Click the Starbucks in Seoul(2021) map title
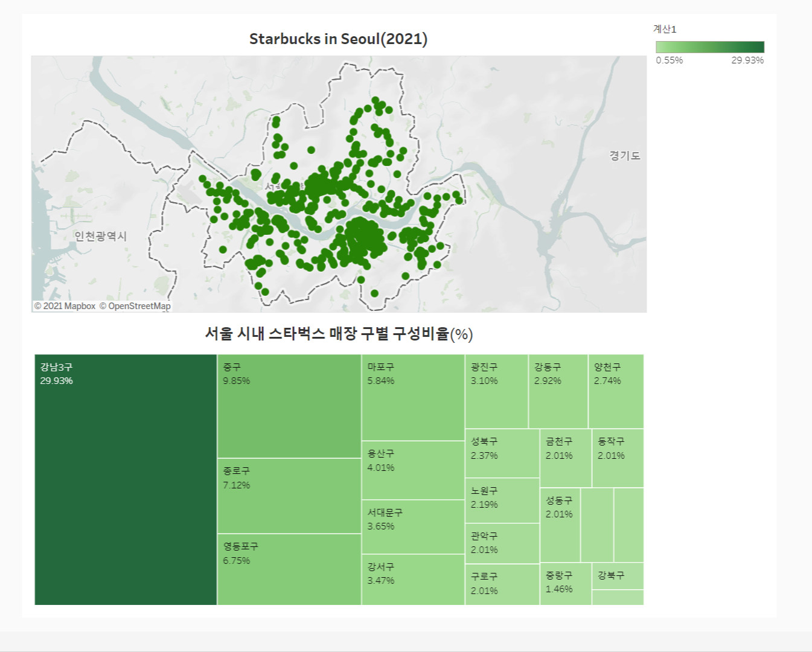 point(339,39)
